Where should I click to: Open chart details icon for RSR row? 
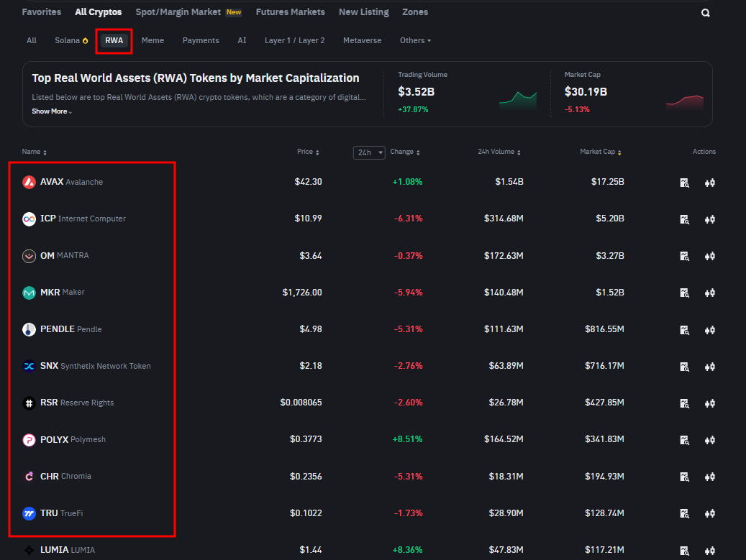point(684,403)
